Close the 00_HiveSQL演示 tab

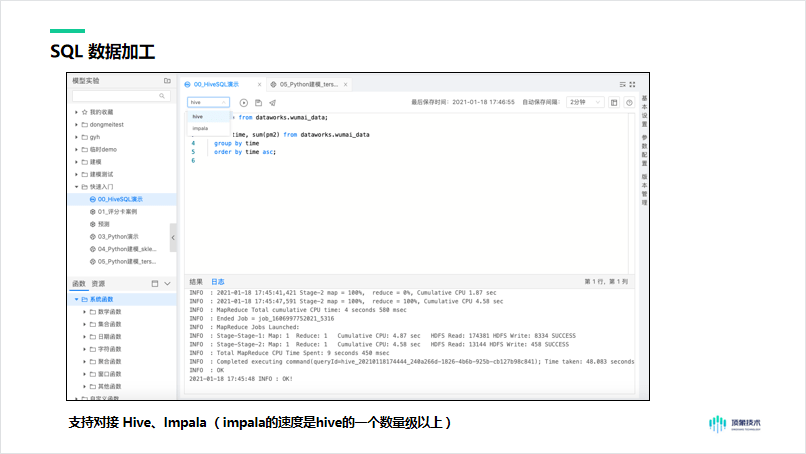point(259,85)
